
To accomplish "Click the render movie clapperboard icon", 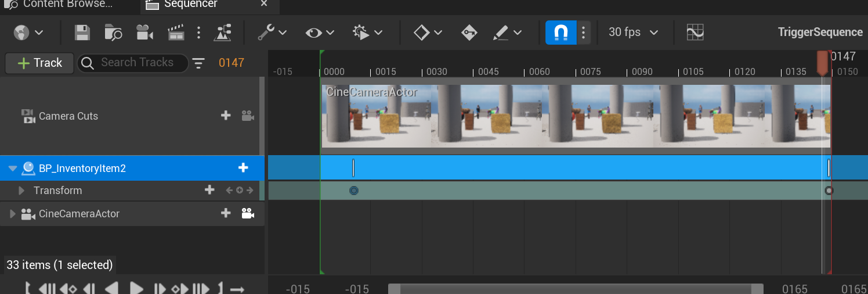I will coord(176,33).
